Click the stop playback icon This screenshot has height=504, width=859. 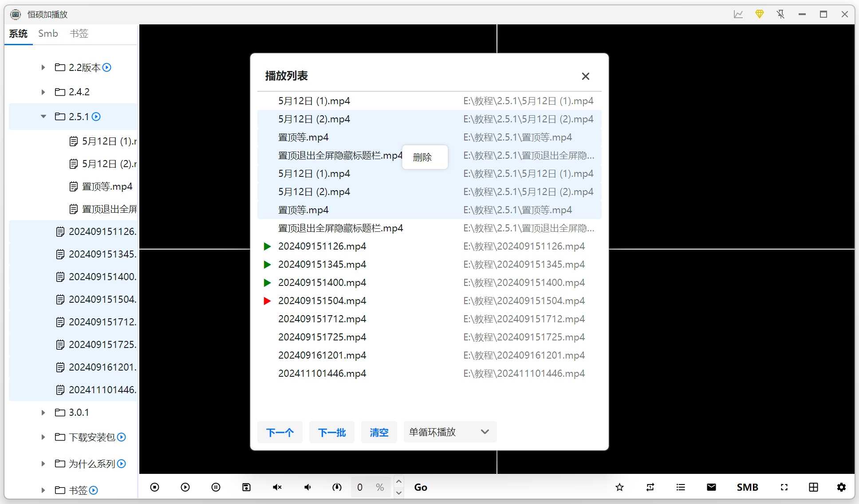[x=154, y=487]
